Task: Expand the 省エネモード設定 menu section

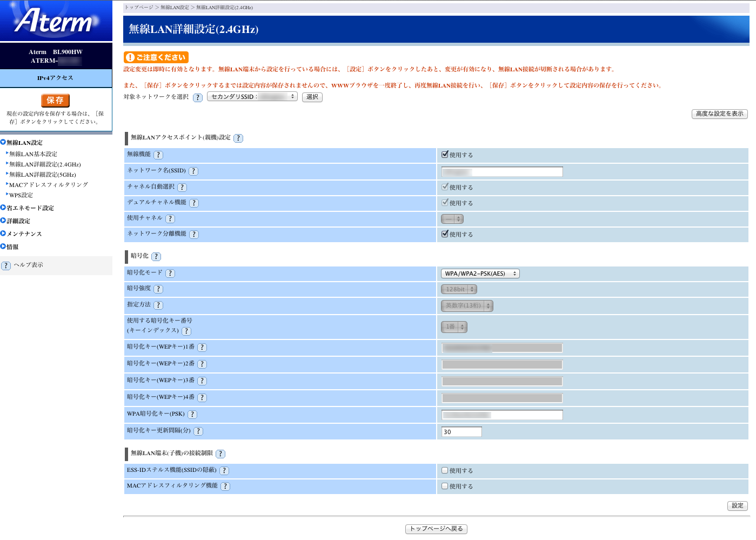Action: [30, 208]
